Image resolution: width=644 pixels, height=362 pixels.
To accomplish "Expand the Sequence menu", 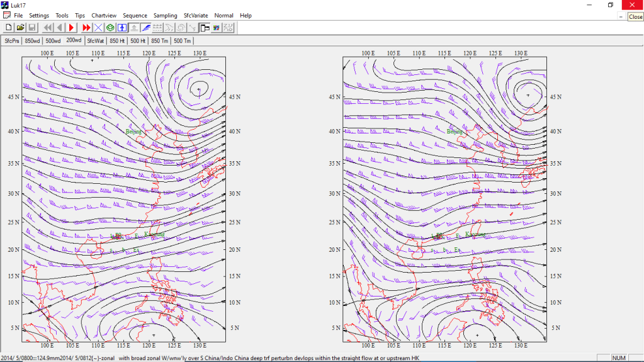I will point(135,15).
